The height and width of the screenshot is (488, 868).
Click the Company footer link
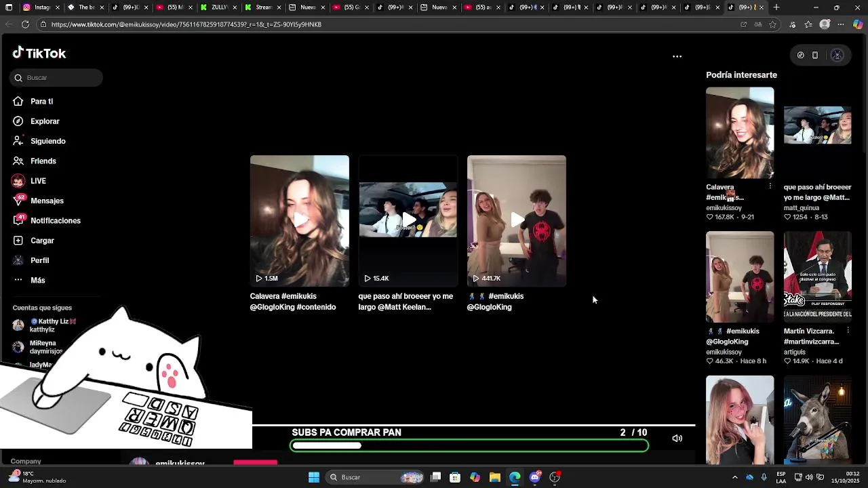pyautogui.click(x=26, y=461)
